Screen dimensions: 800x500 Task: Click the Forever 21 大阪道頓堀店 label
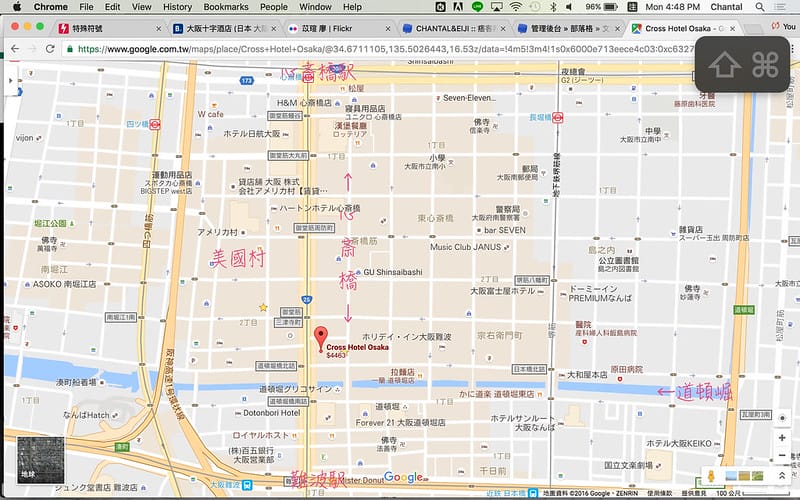pos(401,422)
